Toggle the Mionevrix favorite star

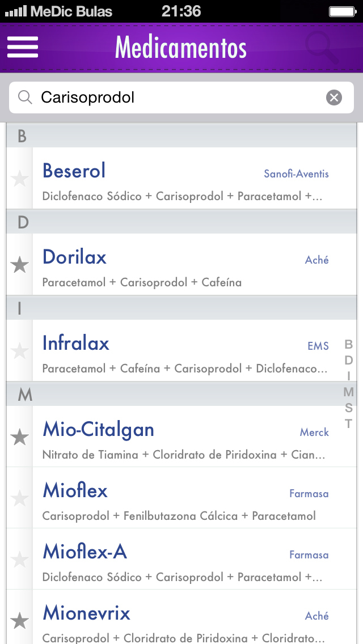point(20,620)
